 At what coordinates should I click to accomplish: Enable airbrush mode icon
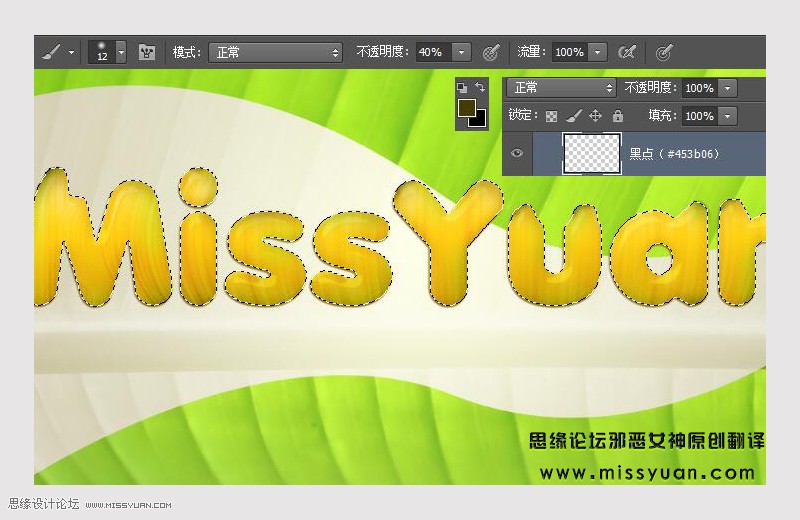point(627,52)
